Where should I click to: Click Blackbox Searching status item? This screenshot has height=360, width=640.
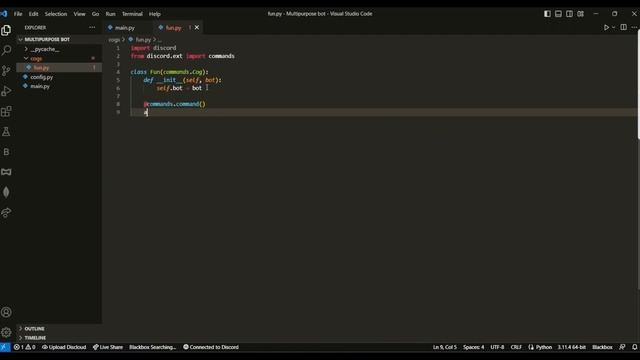pyautogui.click(x=152, y=347)
